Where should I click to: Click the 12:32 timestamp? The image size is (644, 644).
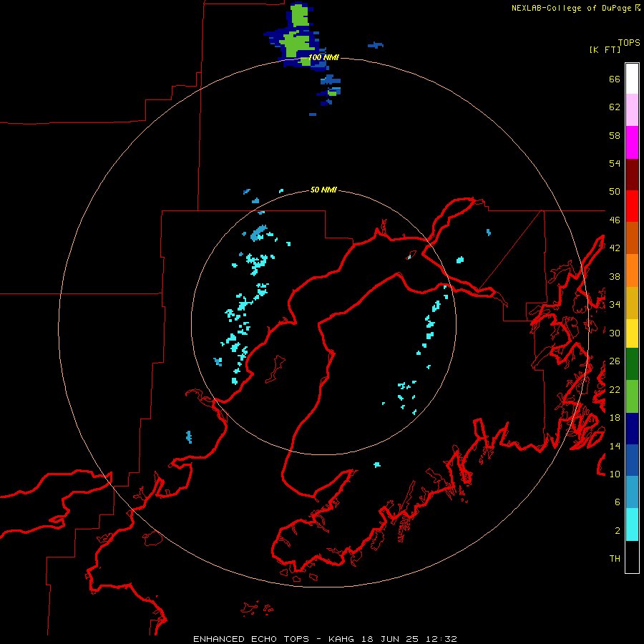click(x=441, y=639)
